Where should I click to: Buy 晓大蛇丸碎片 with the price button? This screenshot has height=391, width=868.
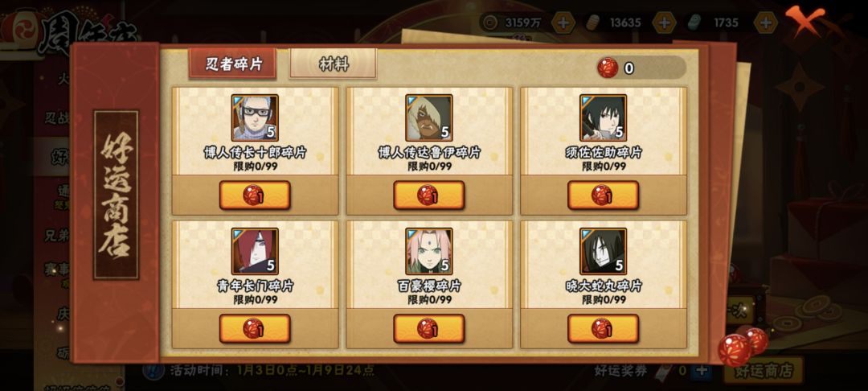[x=603, y=328]
